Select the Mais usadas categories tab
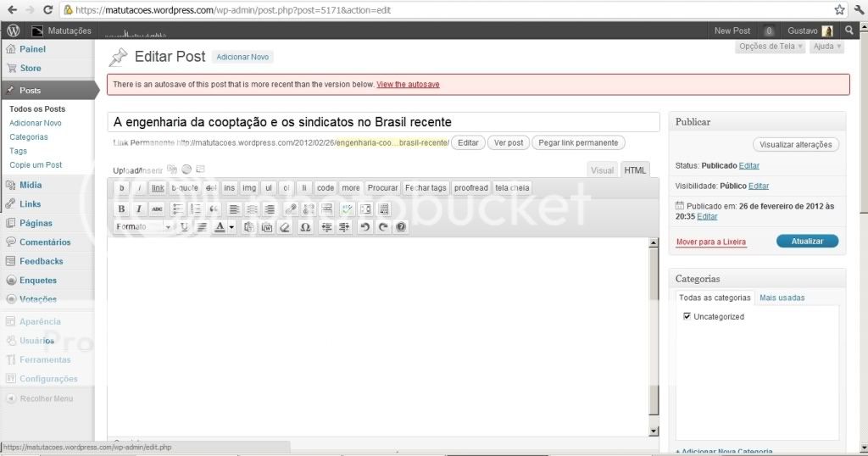 (x=782, y=298)
